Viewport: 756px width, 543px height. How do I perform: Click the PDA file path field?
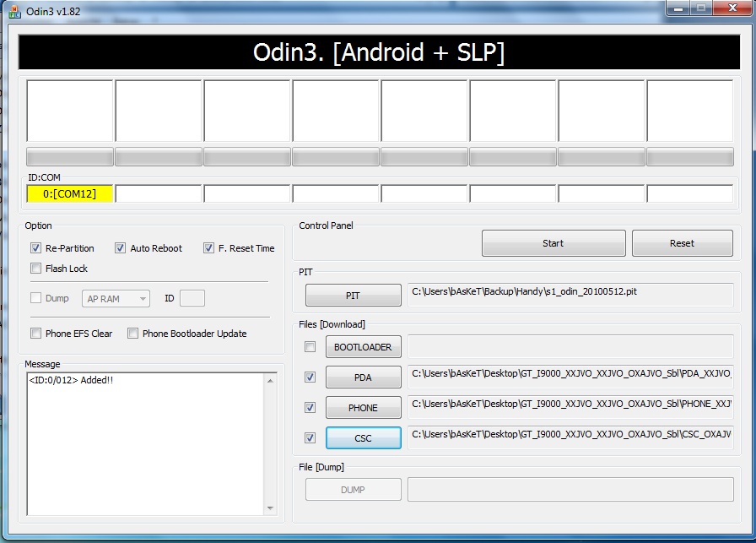571,377
